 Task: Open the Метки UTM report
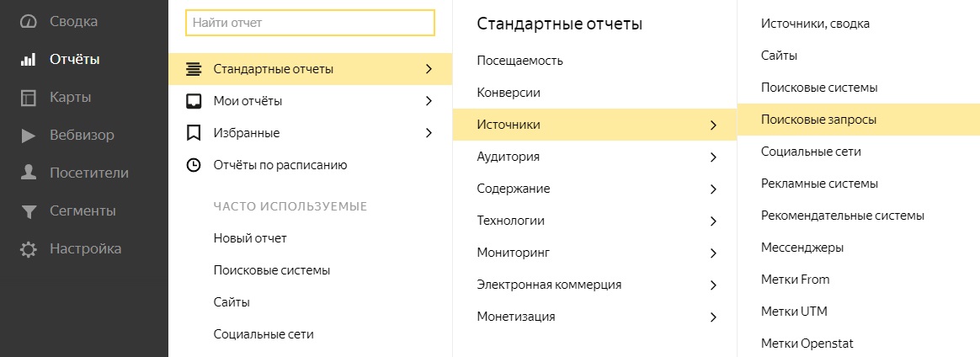pos(794,312)
